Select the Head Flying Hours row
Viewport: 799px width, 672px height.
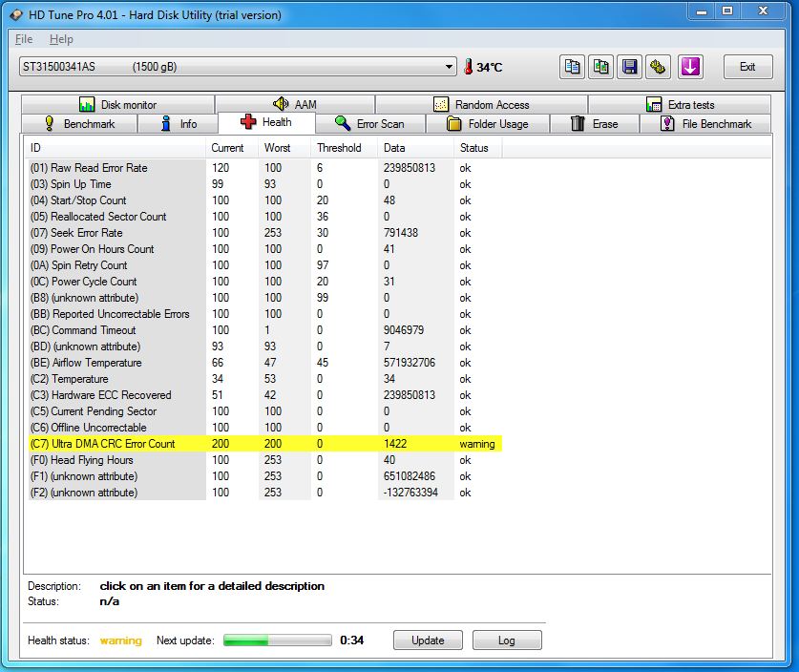pos(265,460)
